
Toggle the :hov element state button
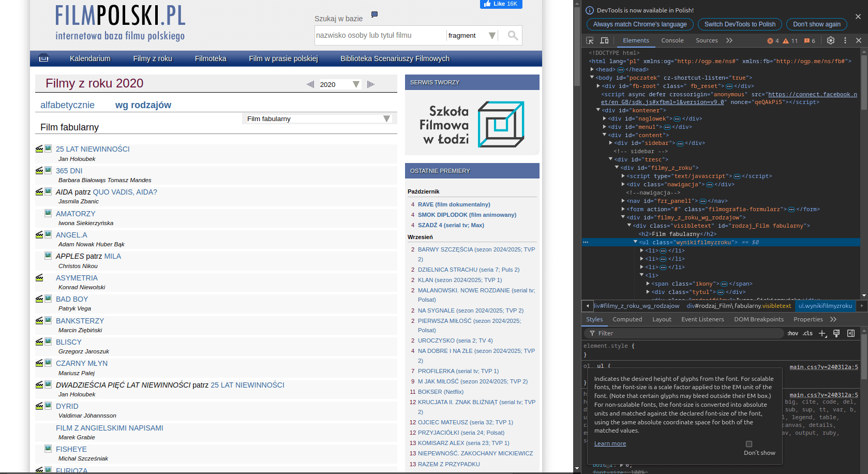pyautogui.click(x=792, y=333)
